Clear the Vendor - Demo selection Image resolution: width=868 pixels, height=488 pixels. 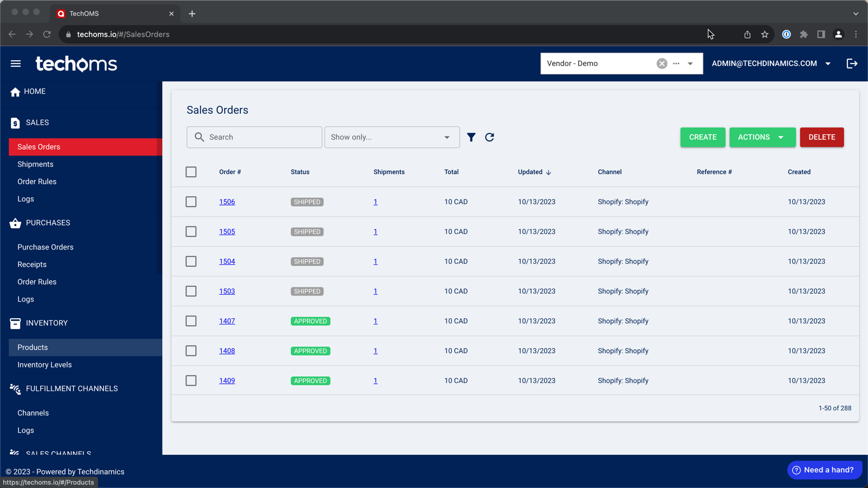[661, 63]
